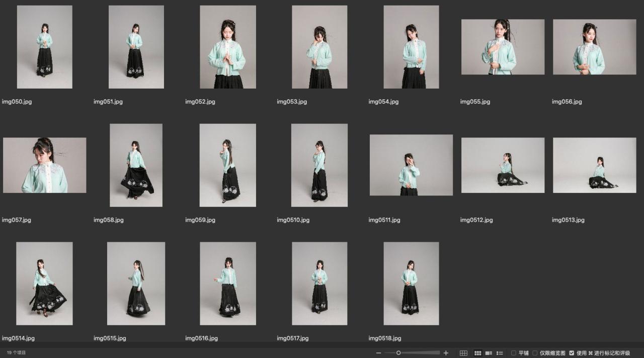
Task: Click the 19 个项目 item count
Action: coord(16,353)
